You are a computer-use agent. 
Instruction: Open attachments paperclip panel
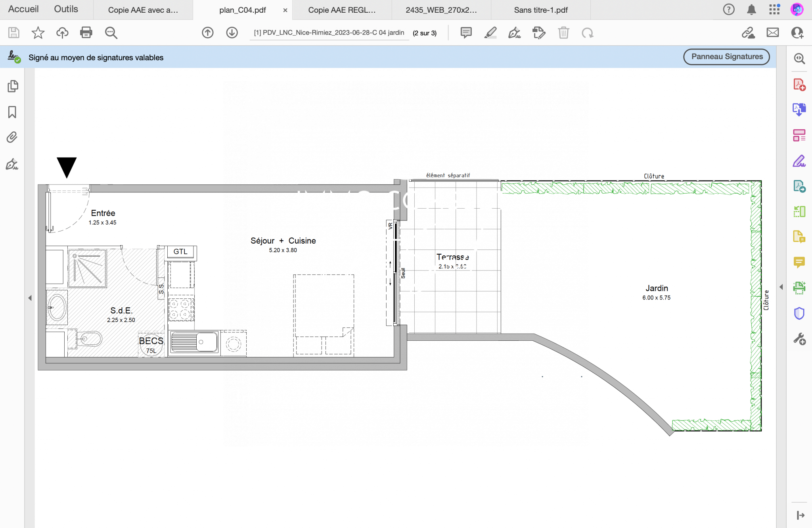pos(12,137)
